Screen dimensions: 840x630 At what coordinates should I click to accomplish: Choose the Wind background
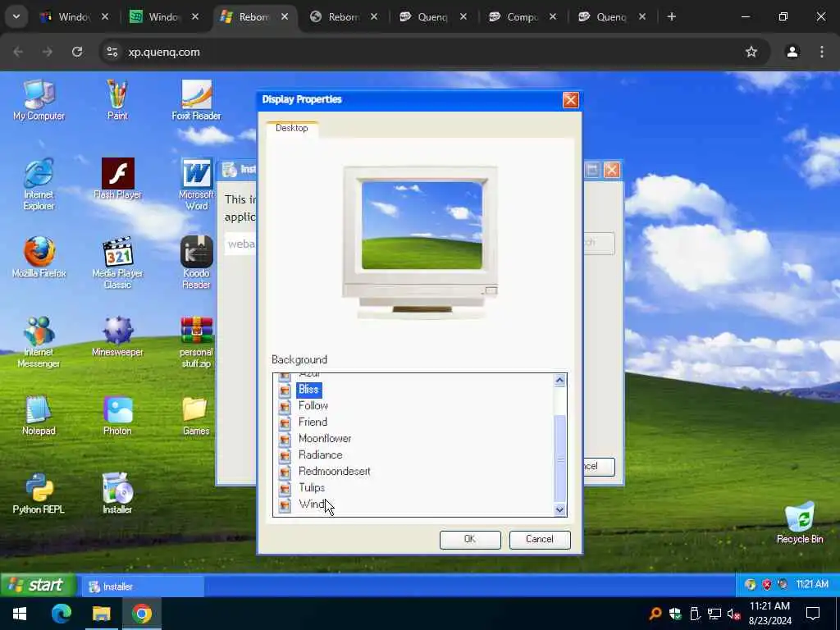tap(311, 504)
